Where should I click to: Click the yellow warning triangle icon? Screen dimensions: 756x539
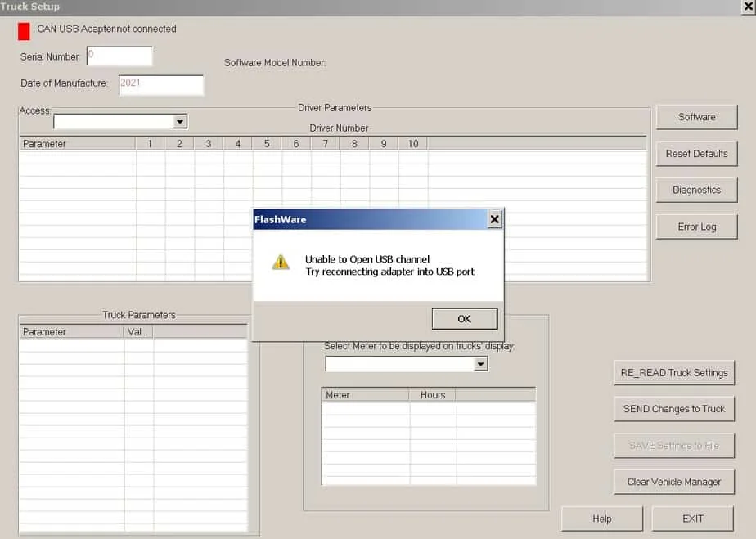point(282,262)
